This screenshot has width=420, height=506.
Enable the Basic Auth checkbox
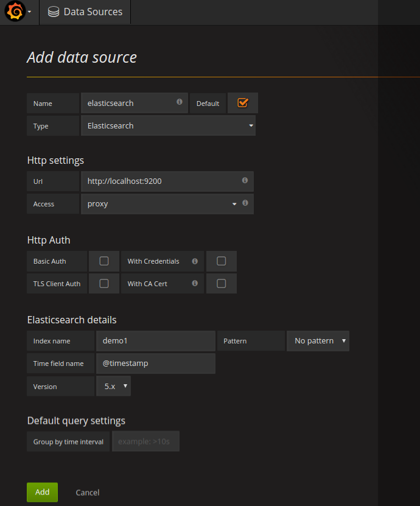[x=104, y=261]
